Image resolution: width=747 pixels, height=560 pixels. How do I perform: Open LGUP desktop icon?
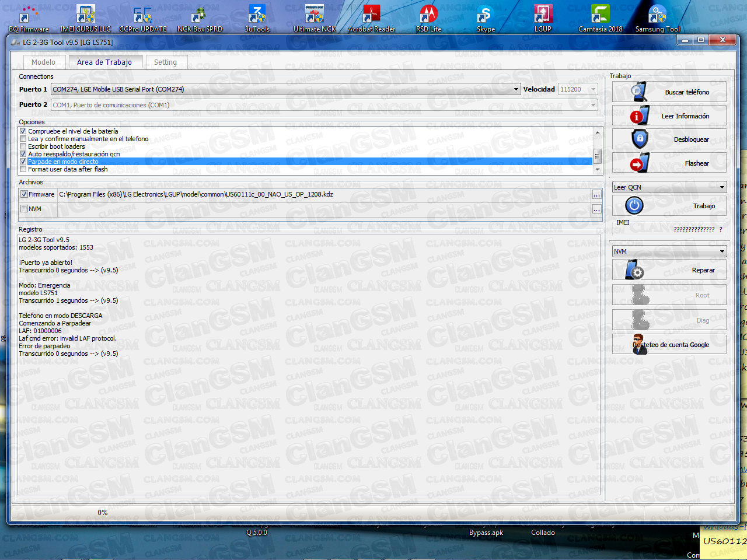(543, 17)
